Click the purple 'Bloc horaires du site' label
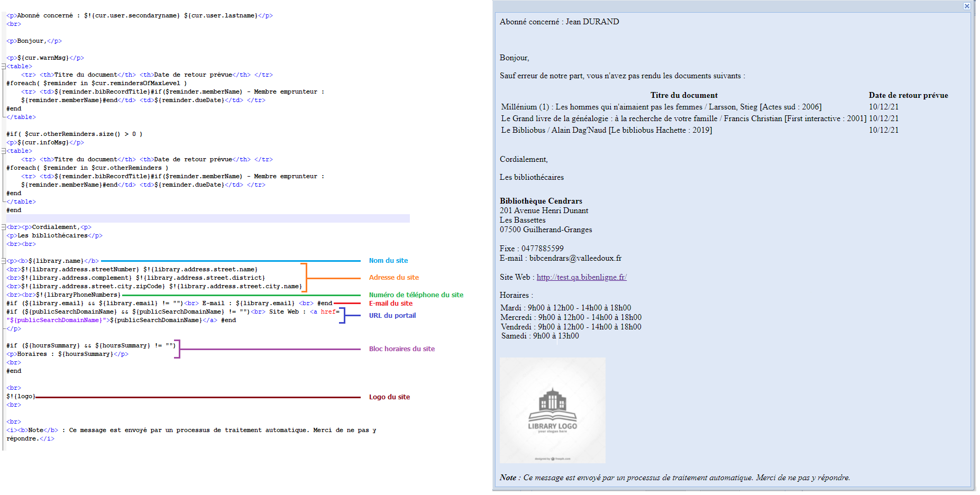This screenshot has height=495, width=980. [x=401, y=349]
